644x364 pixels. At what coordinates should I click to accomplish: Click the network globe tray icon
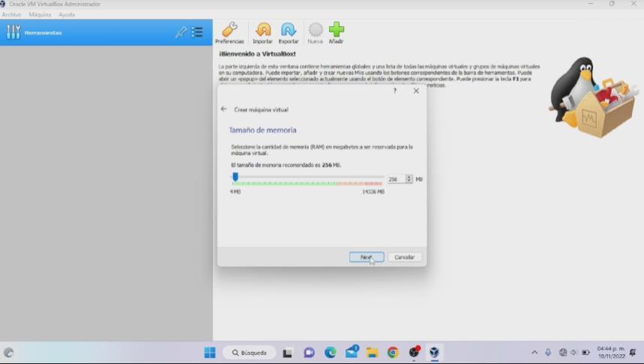pyautogui.click(x=563, y=353)
